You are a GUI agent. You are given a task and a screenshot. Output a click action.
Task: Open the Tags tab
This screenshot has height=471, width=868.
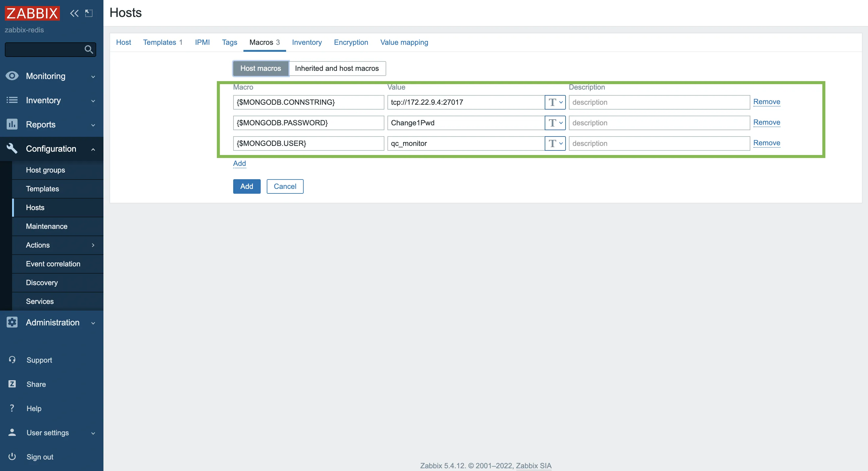[230, 42]
